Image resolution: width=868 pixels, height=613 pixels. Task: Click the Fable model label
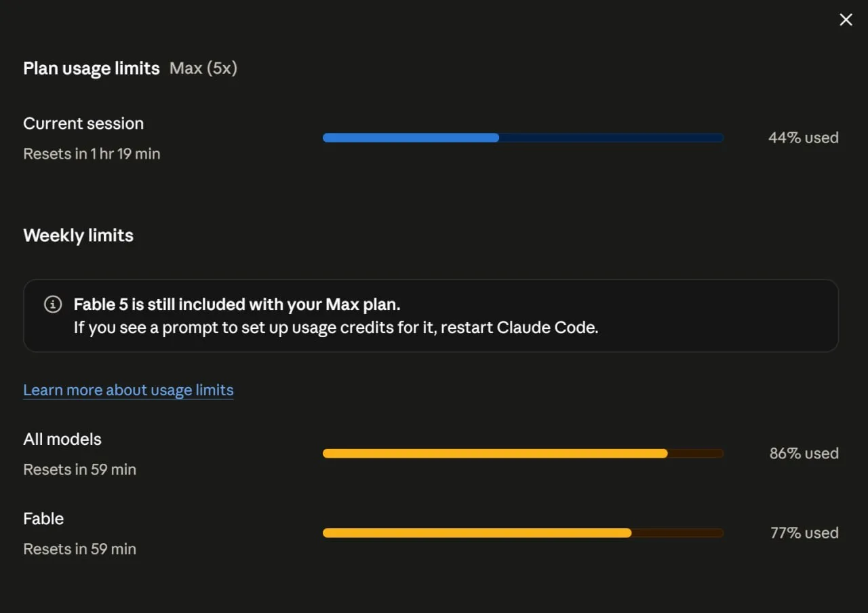point(43,519)
